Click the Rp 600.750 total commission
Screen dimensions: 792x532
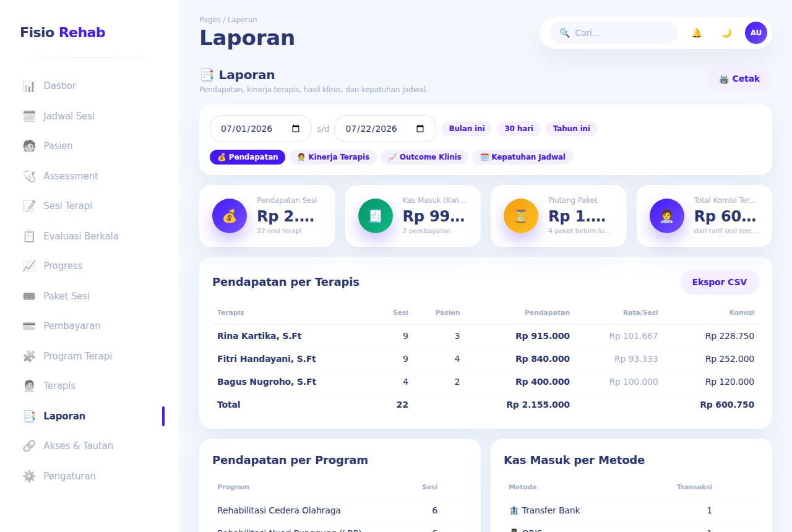pos(727,405)
